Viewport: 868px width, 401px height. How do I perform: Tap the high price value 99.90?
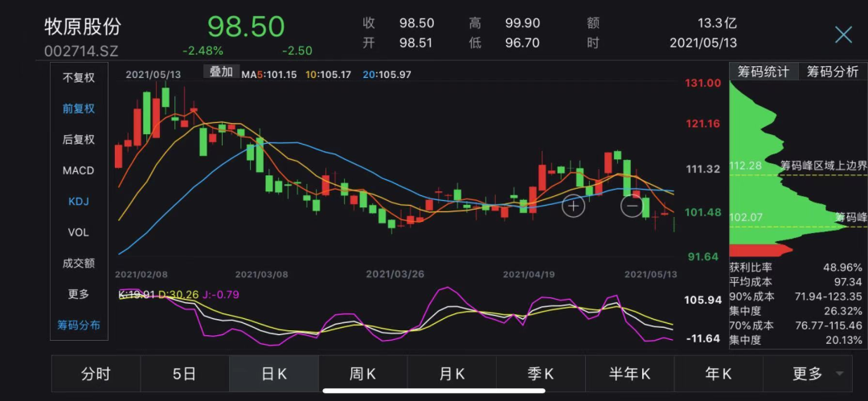[x=522, y=23]
